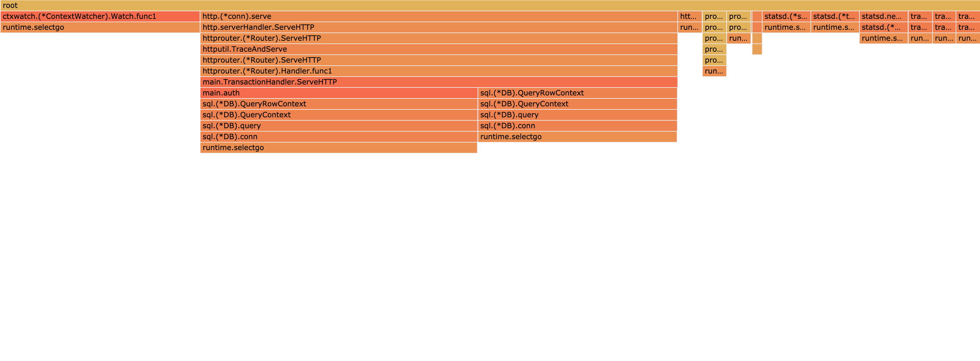Click the httputil.TraceAndServe frame
Screen dimensions: 980x361
coord(438,49)
